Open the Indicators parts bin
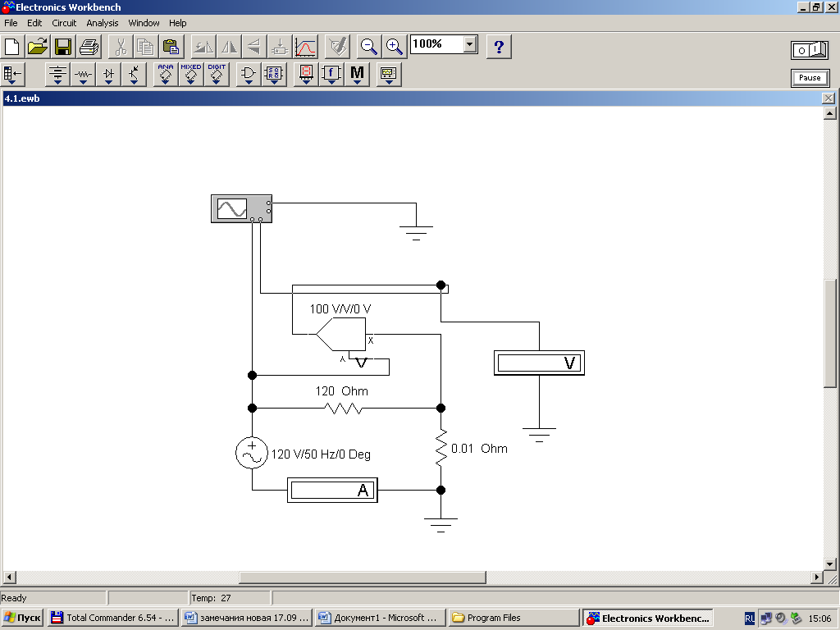This screenshot has width=840, height=630. [306, 75]
